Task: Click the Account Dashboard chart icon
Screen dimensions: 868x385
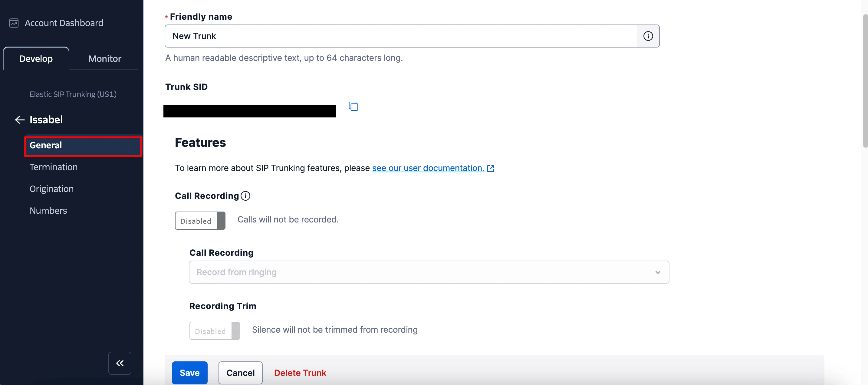Action: point(14,23)
